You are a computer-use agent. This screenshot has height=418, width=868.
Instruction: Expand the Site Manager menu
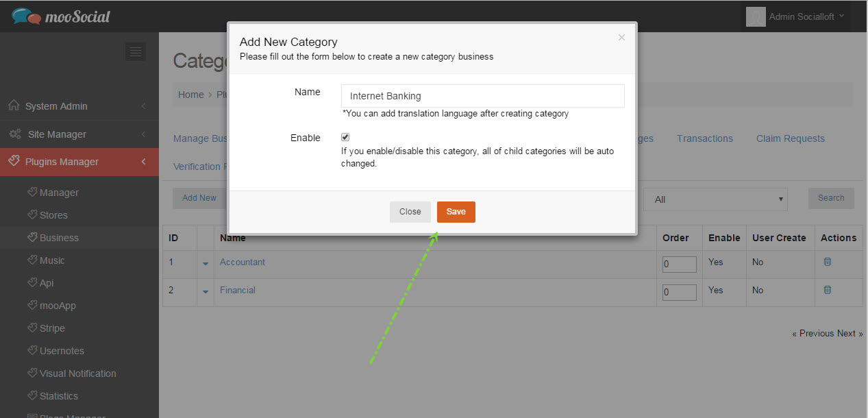pyautogui.click(x=79, y=134)
